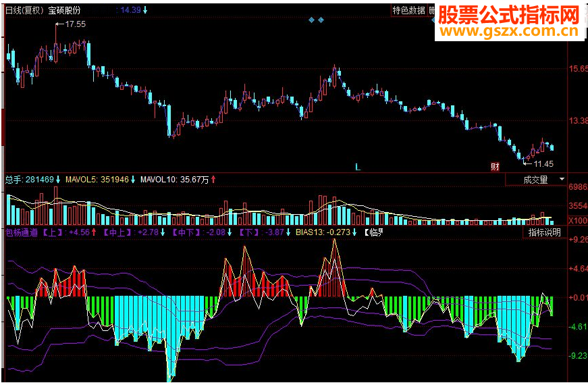Open the 指标说明 indicator description button
The width and height of the screenshot is (588, 385).
point(544,232)
